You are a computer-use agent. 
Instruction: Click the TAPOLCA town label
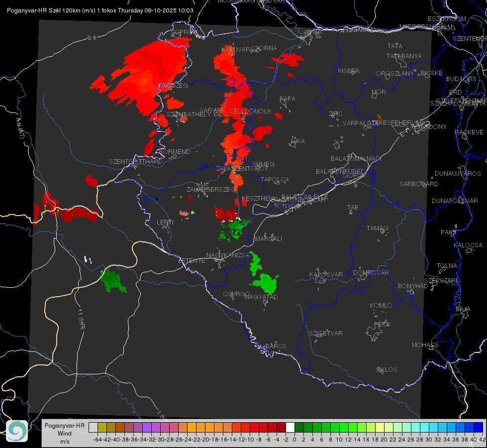(275, 179)
